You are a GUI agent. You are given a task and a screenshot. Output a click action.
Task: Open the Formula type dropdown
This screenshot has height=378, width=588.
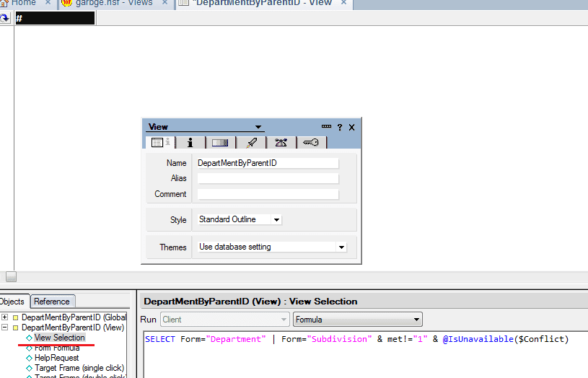(416, 320)
